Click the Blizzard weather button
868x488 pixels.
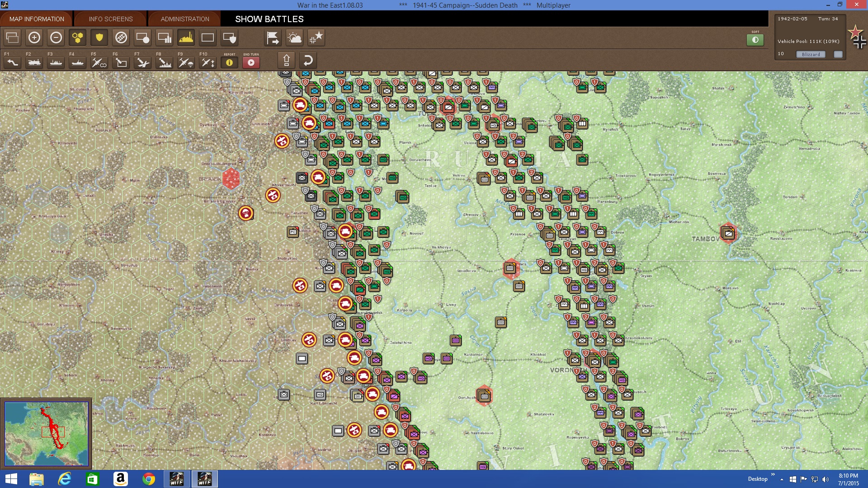point(811,54)
